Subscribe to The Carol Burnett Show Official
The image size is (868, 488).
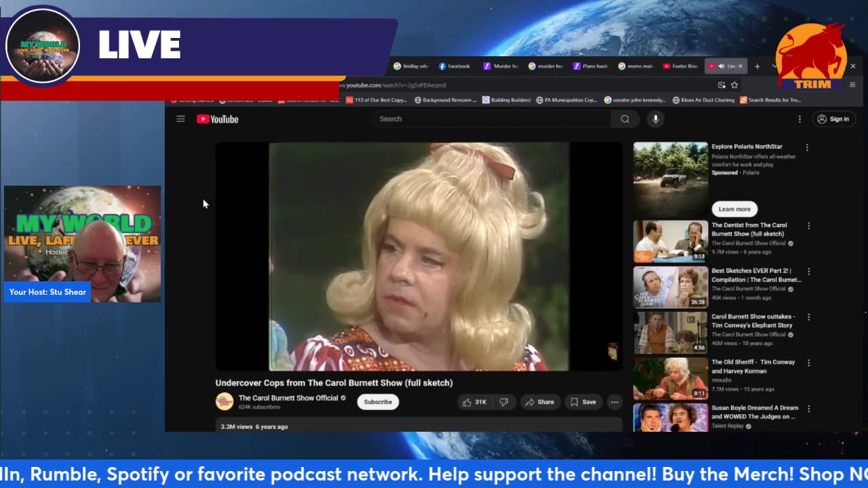[378, 402]
